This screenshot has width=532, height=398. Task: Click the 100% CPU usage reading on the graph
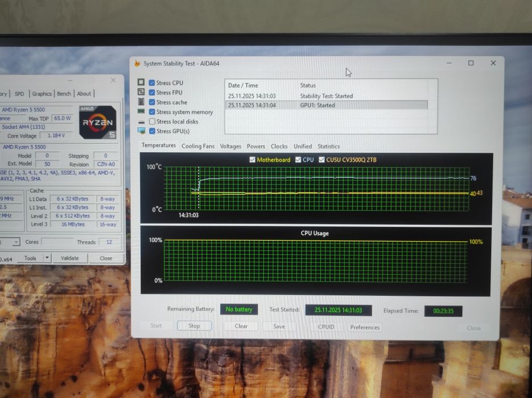pos(476,242)
